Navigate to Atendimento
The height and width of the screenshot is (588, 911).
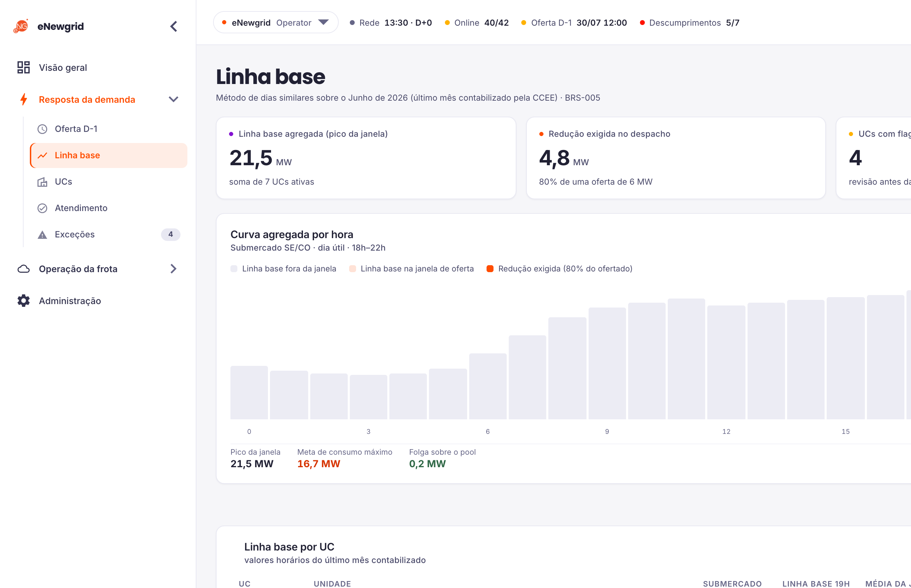108,208
